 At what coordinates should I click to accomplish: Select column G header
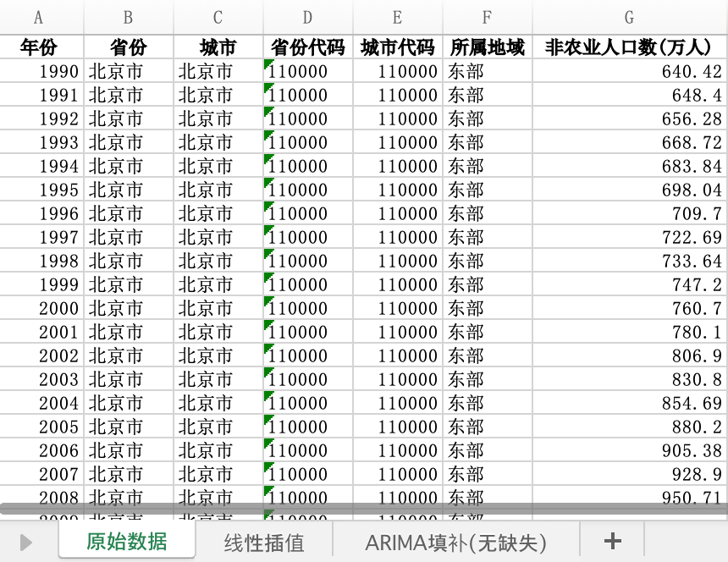[x=630, y=17]
